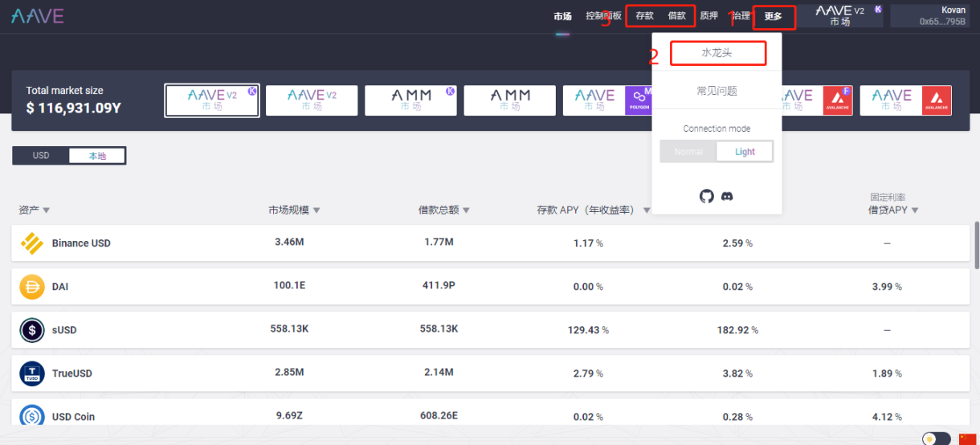
Task: Select the AMM market card with K badge
Action: 411,100
